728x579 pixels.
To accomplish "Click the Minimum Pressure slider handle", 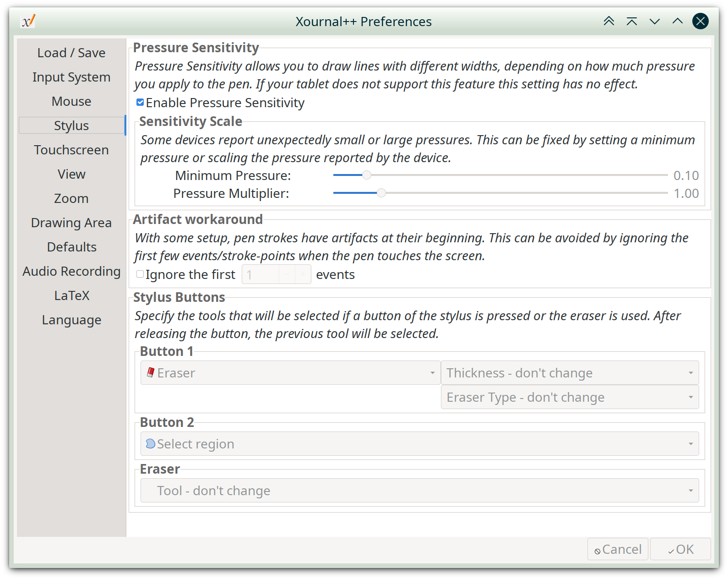I will click(x=366, y=175).
